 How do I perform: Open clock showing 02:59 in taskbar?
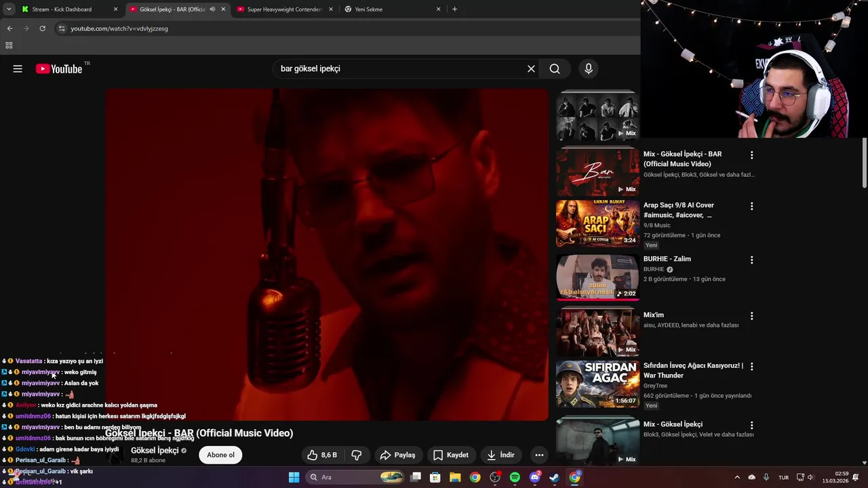click(835, 477)
